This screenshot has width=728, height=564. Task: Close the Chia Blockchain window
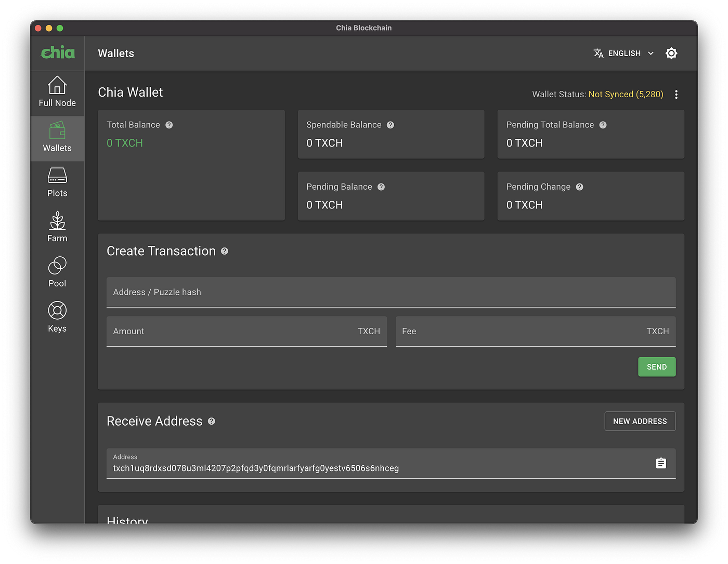pyautogui.click(x=38, y=28)
